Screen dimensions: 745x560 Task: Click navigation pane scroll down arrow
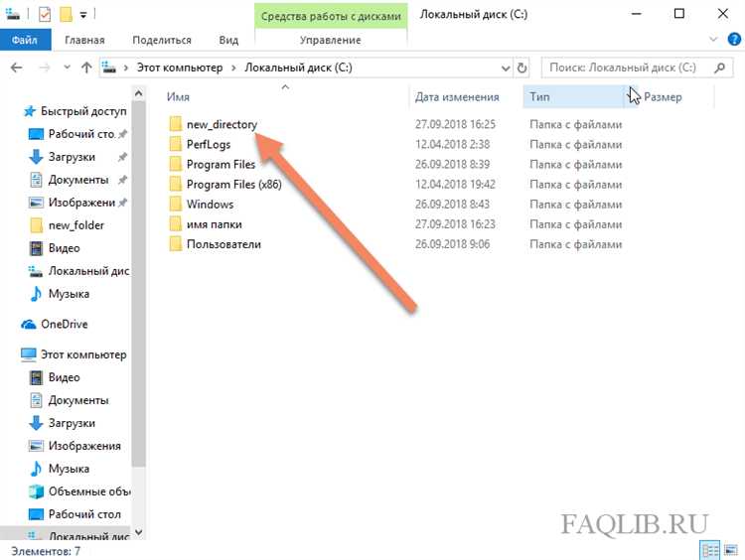pyautogui.click(x=138, y=532)
